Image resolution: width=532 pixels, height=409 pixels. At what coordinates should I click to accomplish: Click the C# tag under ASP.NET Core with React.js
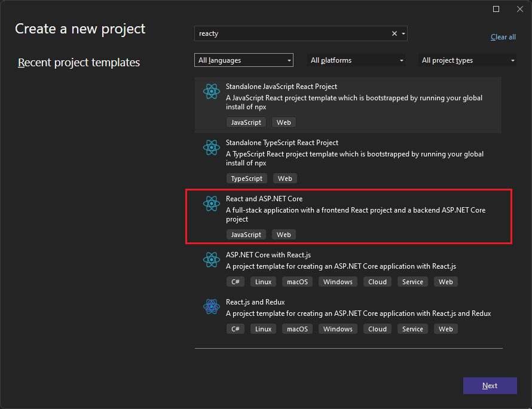(235, 281)
